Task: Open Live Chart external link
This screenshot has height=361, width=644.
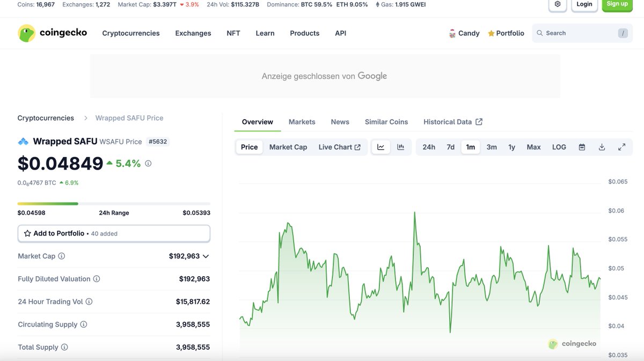Action: click(340, 147)
